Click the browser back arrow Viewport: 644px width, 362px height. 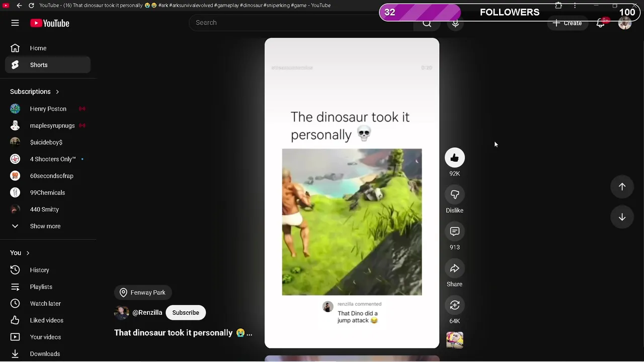pos(19,5)
